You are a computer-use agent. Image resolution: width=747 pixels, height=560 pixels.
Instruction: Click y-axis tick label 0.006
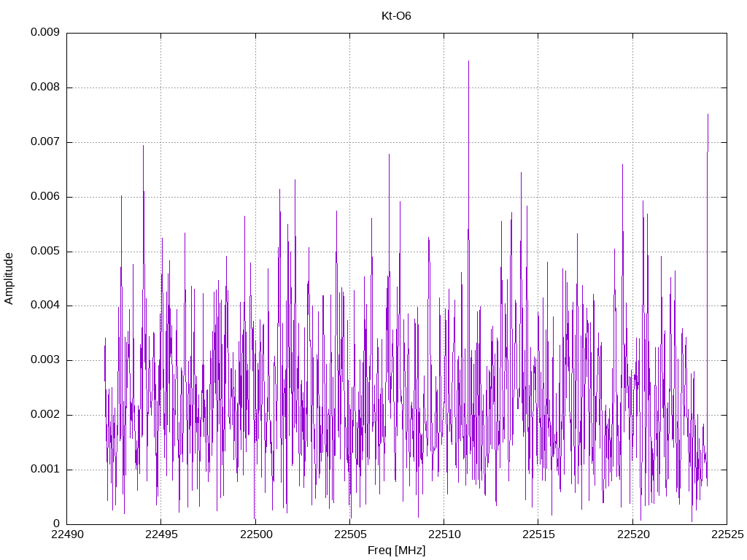(45, 196)
